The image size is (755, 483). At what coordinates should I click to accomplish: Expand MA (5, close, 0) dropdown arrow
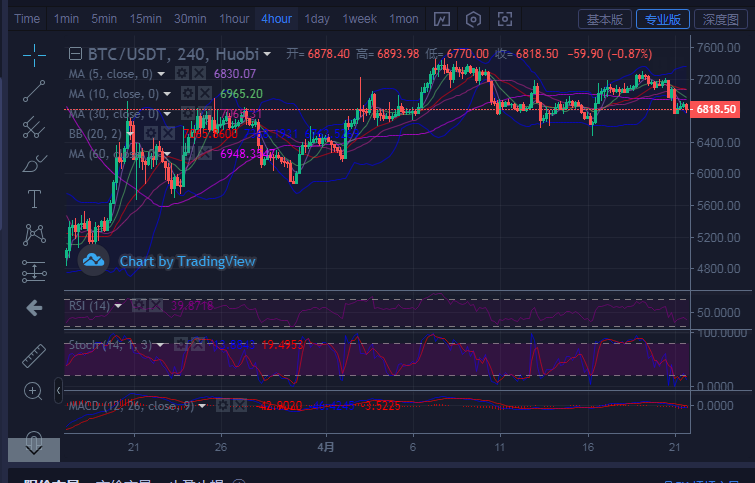pyautogui.click(x=161, y=74)
